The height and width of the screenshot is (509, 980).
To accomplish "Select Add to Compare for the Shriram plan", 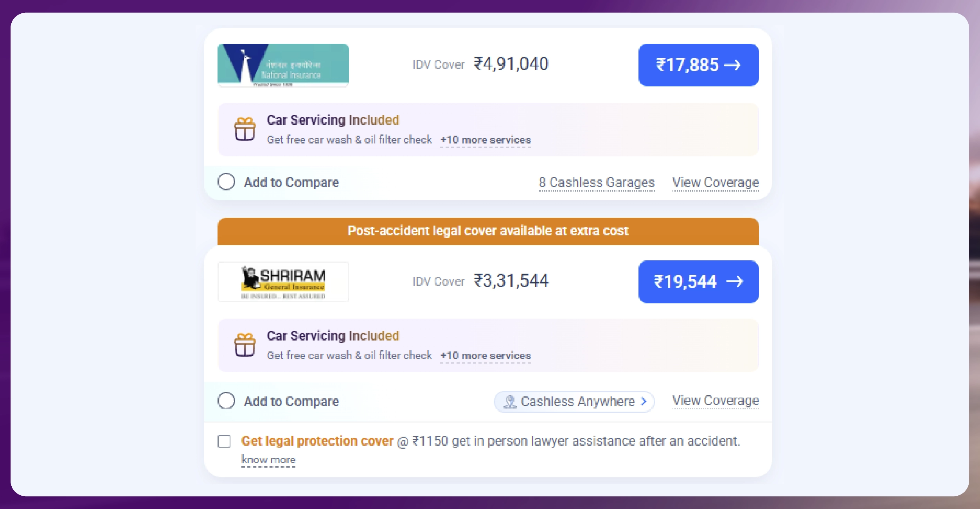I will pyautogui.click(x=226, y=401).
